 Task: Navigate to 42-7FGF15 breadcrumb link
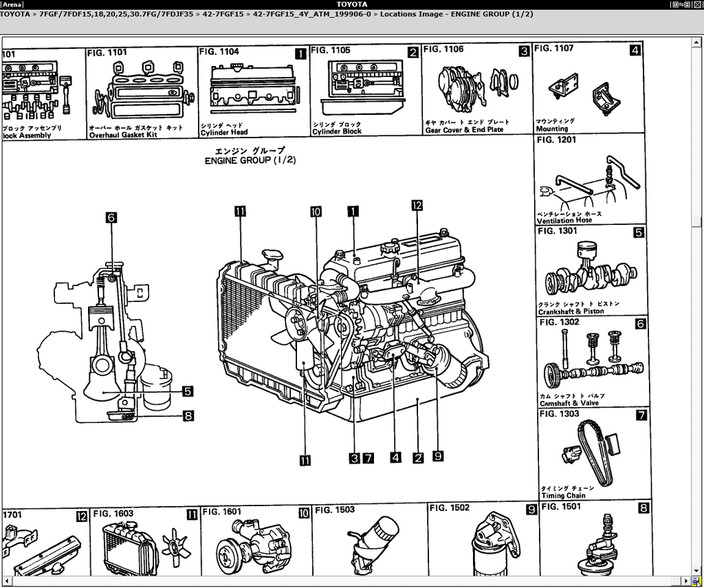coord(219,14)
